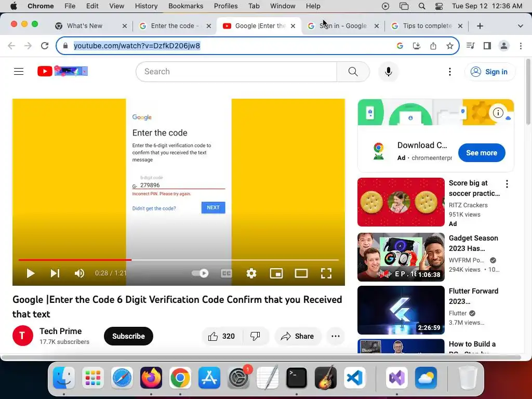Open macOS Control Center
This screenshot has width=532, height=399.
(x=438, y=6)
